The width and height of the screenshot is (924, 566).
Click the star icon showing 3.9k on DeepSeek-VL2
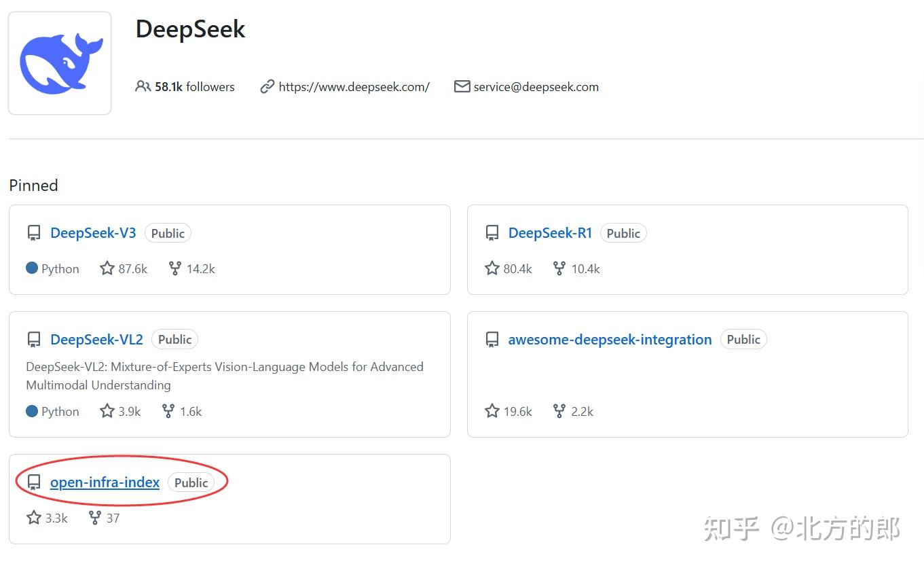107,410
